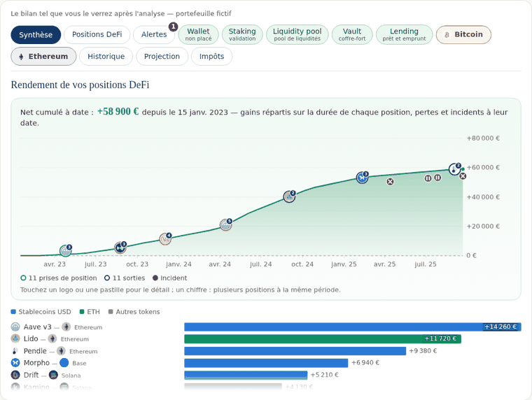Click the Autres tokens grey swatch
The height and width of the screenshot is (400, 532).
click(x=111, y=311)
